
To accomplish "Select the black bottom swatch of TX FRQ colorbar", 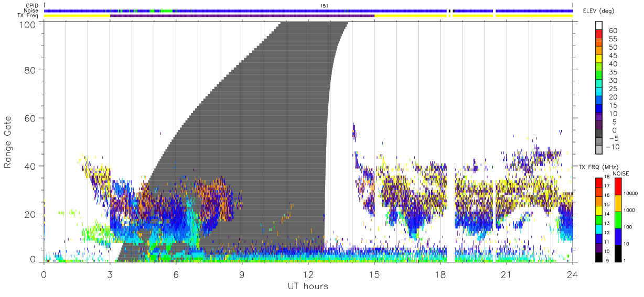I will point(599,257).
